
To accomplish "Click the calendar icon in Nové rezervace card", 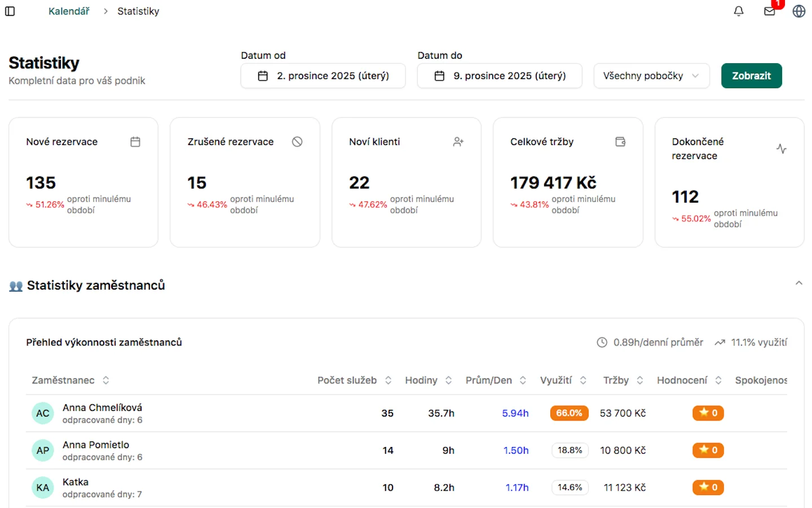I will tap(135, 142).
